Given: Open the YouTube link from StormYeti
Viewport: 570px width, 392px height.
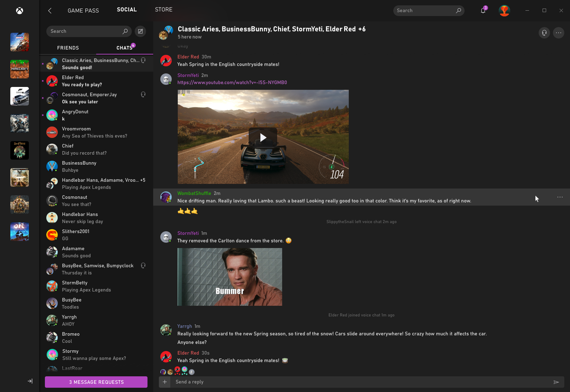Looking at the screenshot, I should coord(232,83).
